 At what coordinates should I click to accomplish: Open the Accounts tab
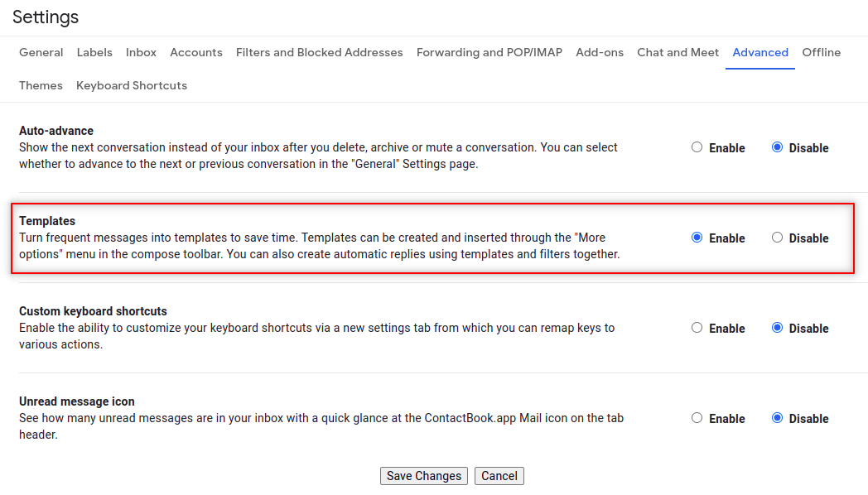(196, 52)
